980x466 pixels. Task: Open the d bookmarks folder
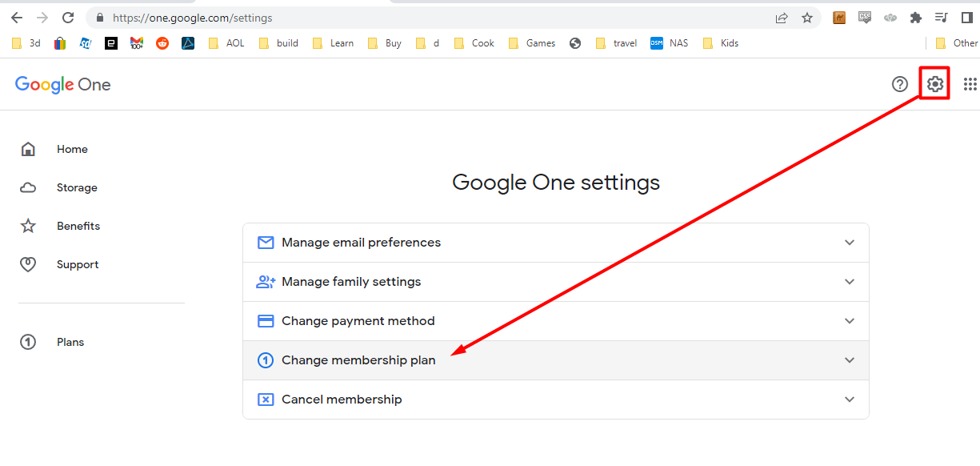(428, 43)
